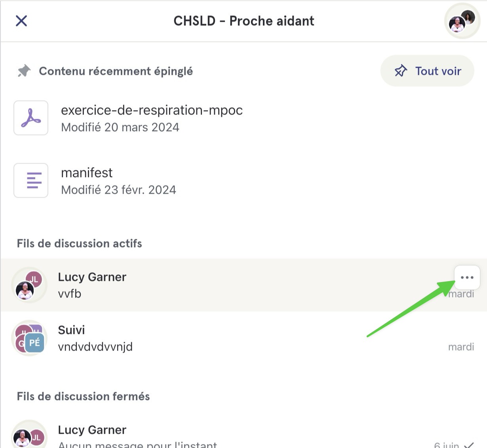Click the pin outline icon in Tout voir
Screen dimensions: 487x448
(401, 71)
